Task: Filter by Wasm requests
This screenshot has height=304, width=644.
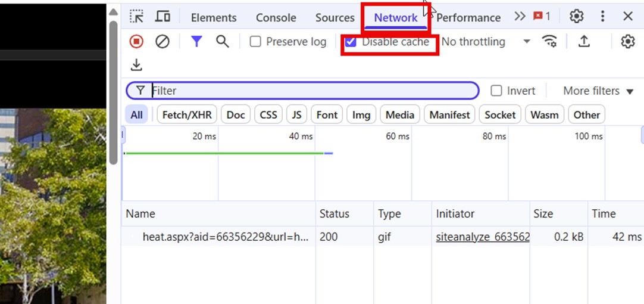Action: point(545,115)
